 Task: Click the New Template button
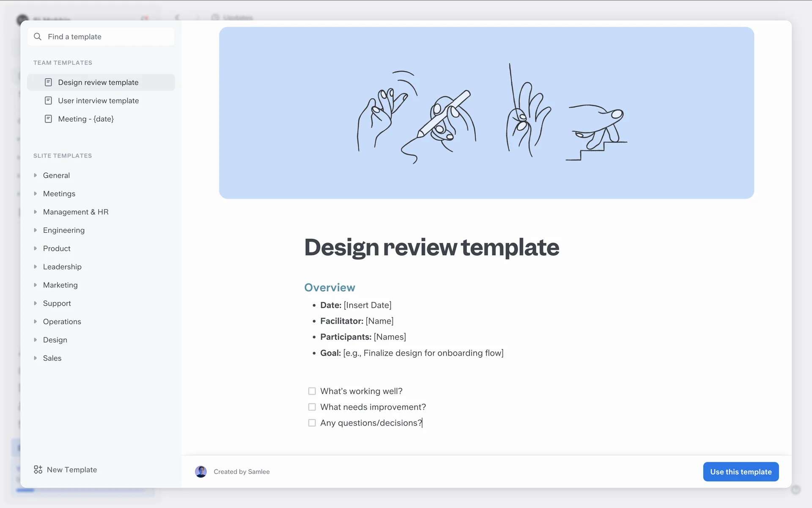click(x=72, y=469)
